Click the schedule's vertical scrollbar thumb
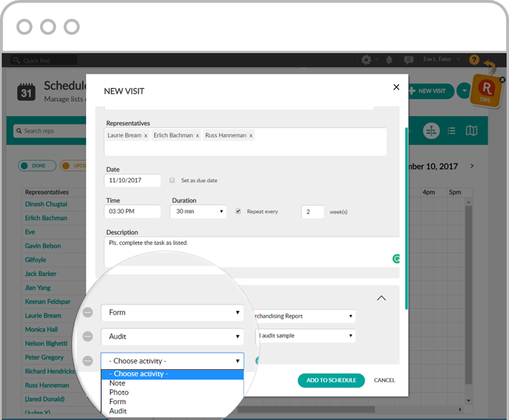Image resolution: width=509 pixels, height=420 pixels. click(468, 295)
